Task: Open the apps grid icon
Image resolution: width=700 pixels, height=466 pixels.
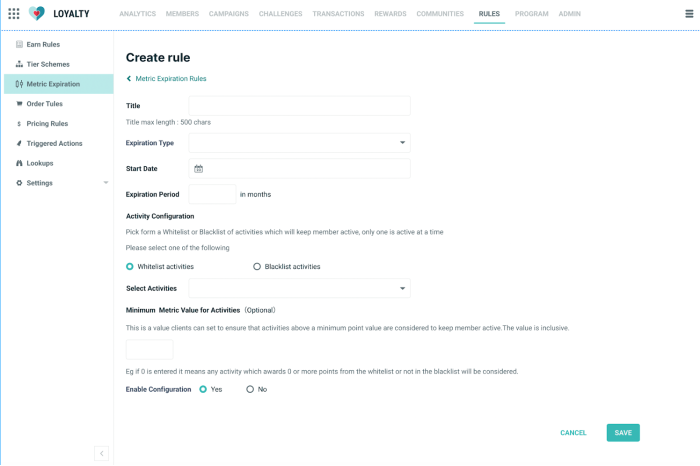Action: (x=14, y=14)
